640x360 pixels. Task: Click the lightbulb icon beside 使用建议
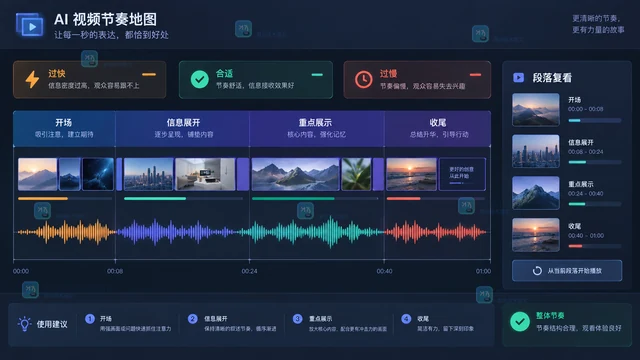pyautogui.click(x=24, y=324)
